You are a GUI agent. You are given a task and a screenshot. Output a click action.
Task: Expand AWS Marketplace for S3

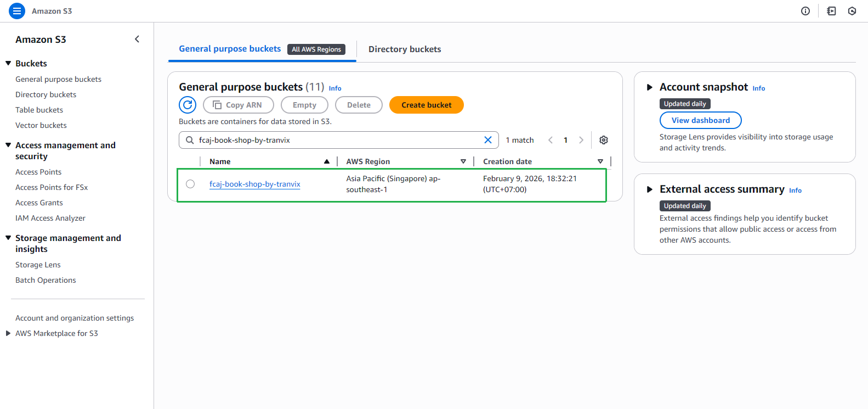(8, 333)
